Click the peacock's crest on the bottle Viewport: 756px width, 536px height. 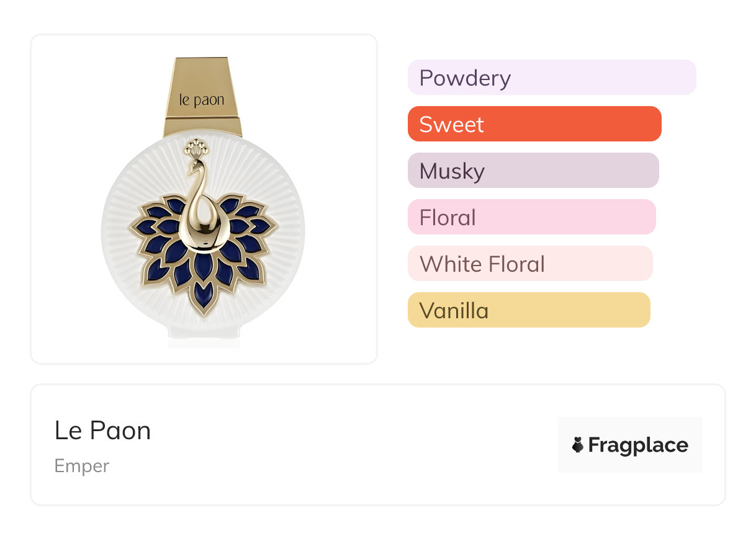pyautogui.click(x=196, y=147)
